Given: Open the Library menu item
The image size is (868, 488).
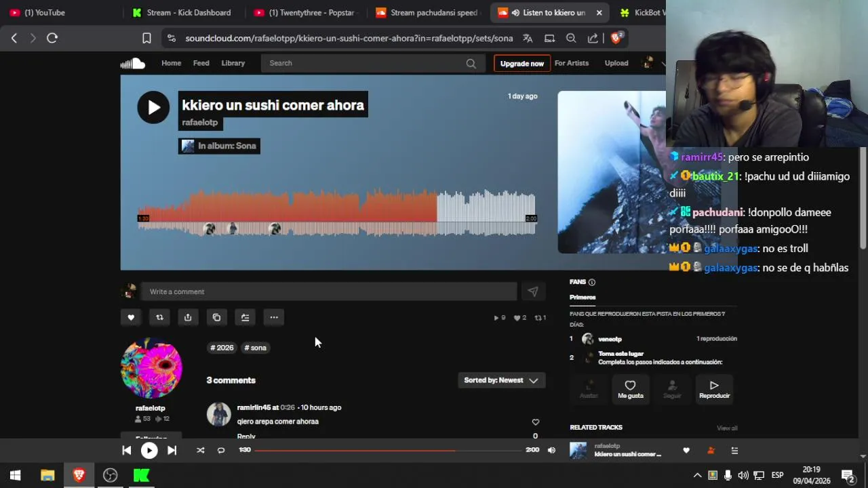Looking at the screenshot, I should pyautogui.click(x=233, y=63).
